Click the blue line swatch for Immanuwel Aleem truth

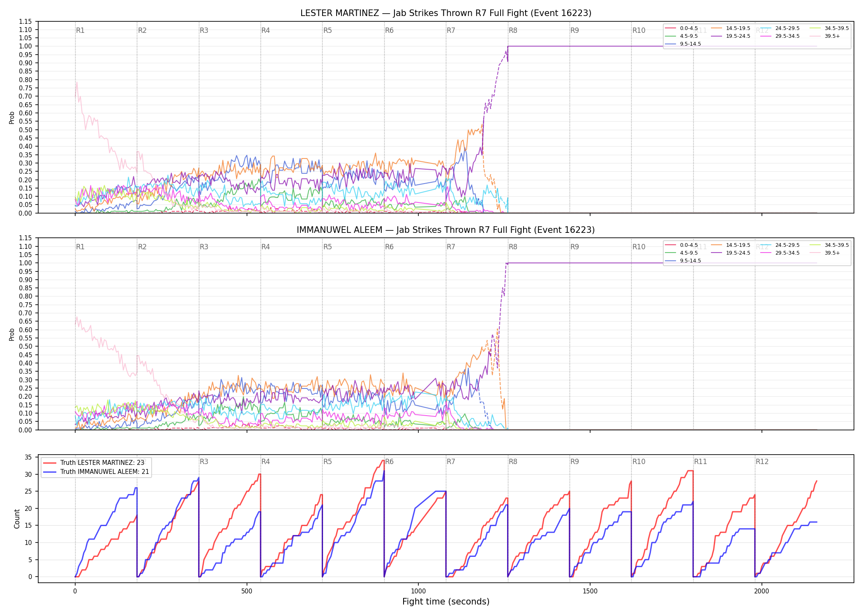(50, 472)
